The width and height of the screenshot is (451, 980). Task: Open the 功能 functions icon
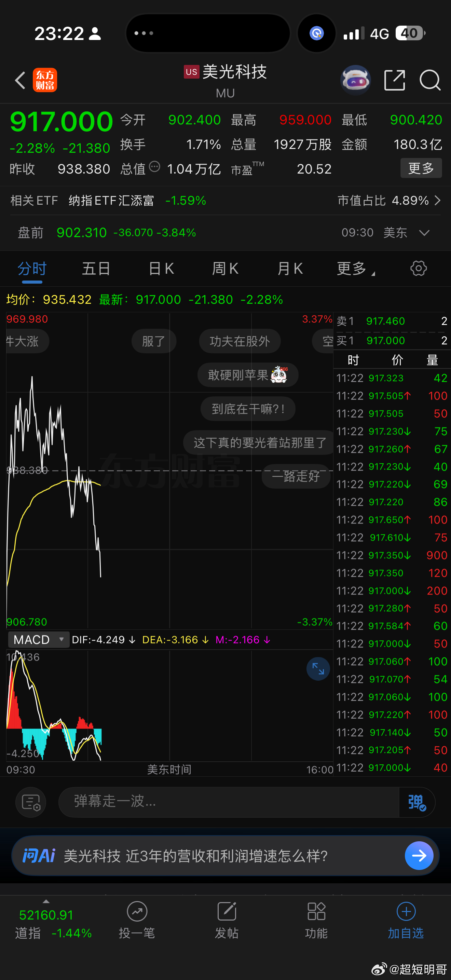point(316,911)
